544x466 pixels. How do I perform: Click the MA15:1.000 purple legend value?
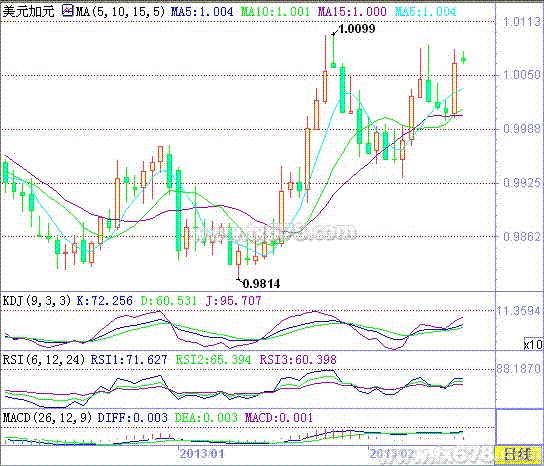352,11
